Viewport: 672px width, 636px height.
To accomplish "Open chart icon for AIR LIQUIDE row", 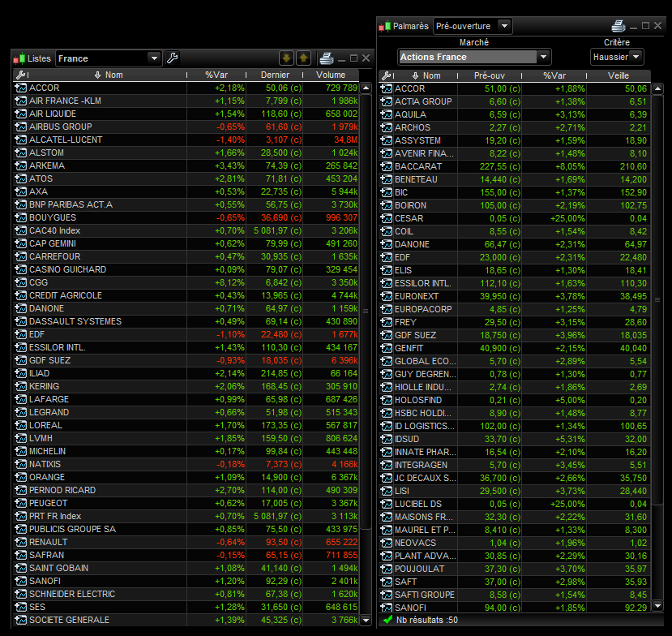I will 20,114.
